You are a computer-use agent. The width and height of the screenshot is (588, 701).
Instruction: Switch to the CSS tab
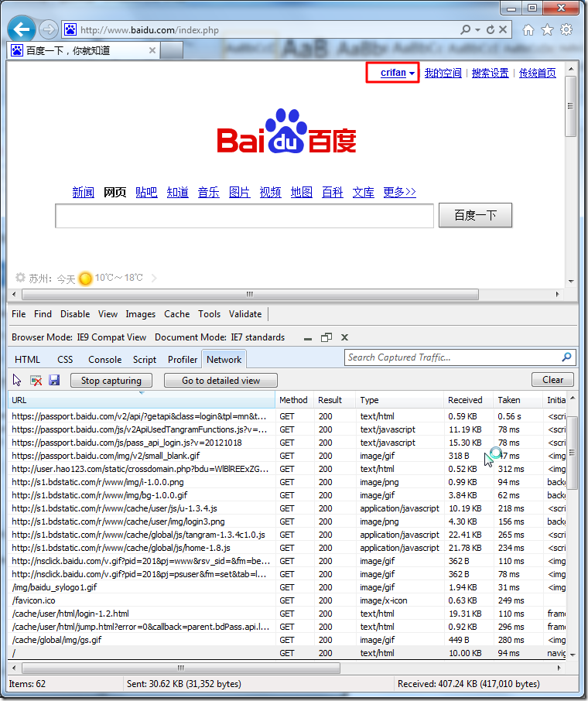coord(65,360)
